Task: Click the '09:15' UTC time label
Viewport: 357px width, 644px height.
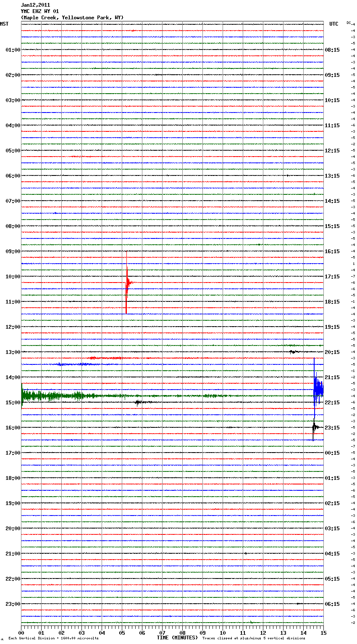Action: click(x=332, y=75)
